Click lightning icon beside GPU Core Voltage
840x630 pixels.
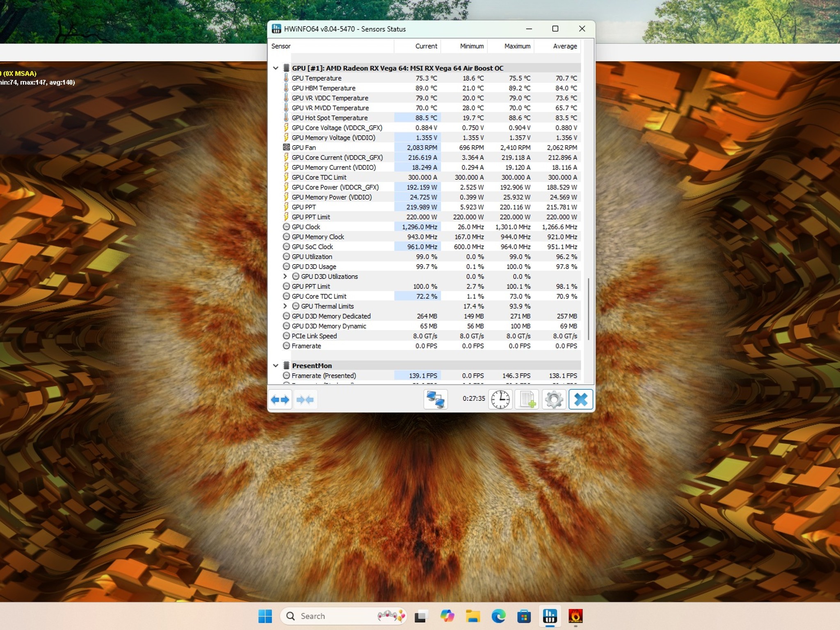[286, 128]
